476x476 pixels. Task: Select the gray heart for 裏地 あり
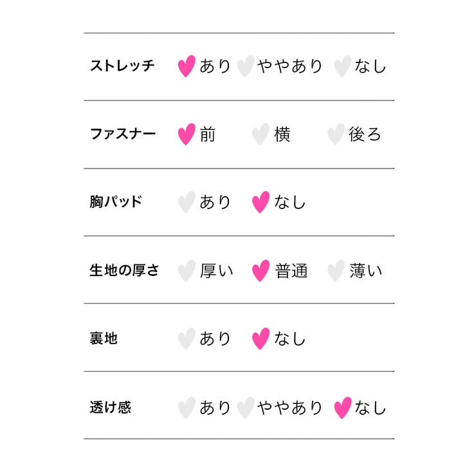[x=186, y=338]
